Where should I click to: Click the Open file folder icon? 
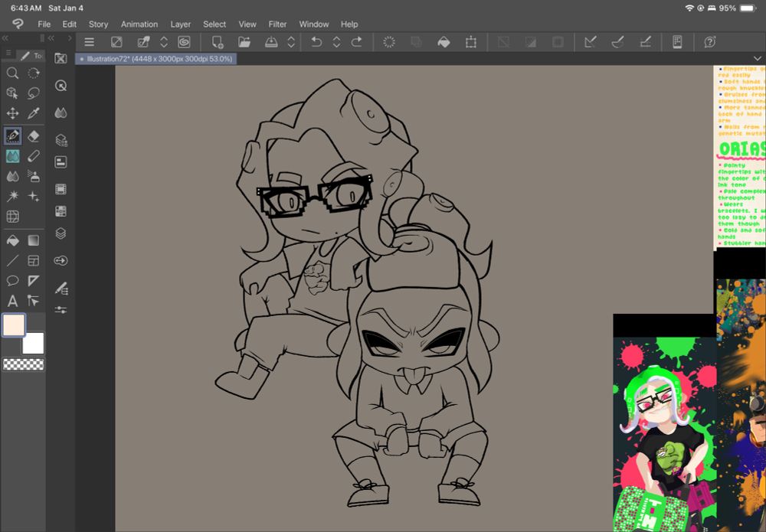pyautogui.click(x=244, y=42)
